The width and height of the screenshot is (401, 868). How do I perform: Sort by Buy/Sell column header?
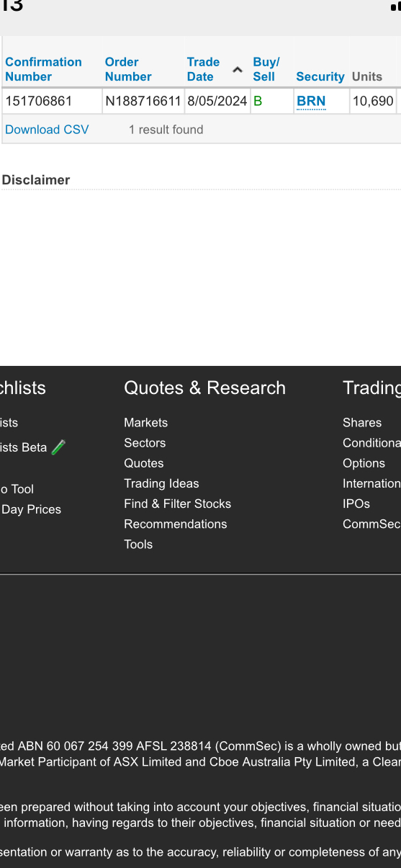(266, 69)
